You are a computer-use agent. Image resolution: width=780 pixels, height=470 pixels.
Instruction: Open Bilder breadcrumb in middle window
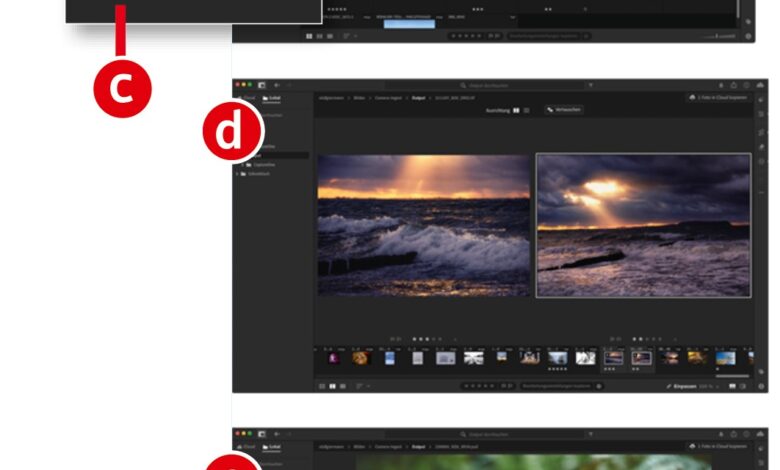[x=359, y=98]
